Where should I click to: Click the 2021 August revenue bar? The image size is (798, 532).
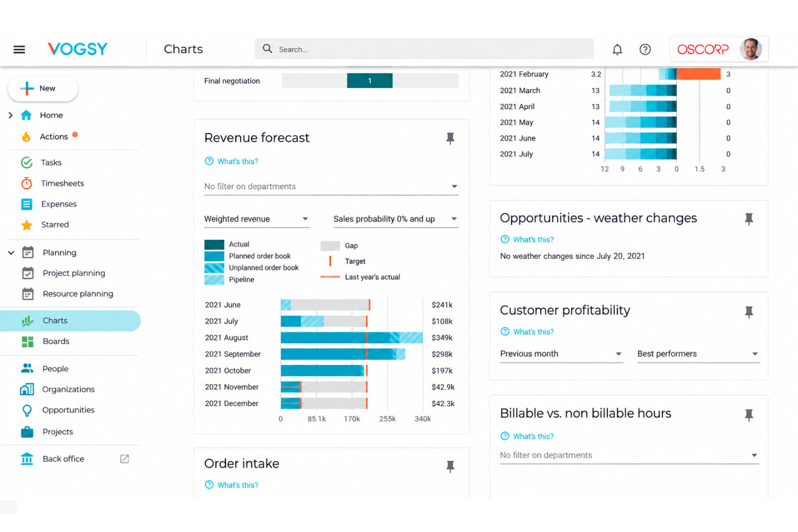coord(352,338)
